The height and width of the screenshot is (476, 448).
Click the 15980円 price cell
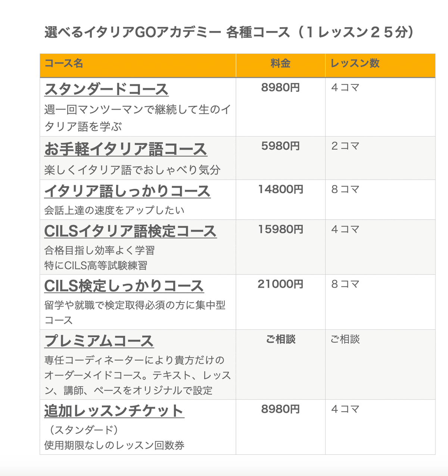click(x=280, y=229)
